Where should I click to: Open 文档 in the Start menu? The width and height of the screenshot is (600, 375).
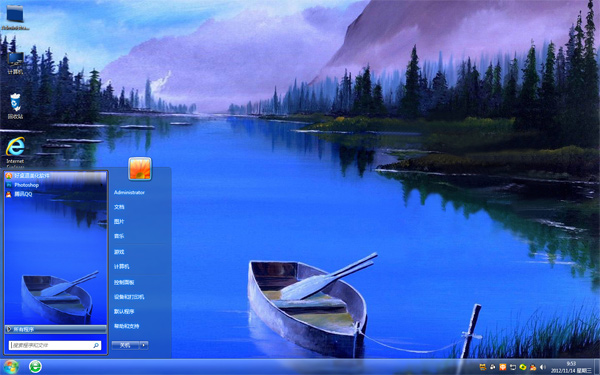point(119,207)
